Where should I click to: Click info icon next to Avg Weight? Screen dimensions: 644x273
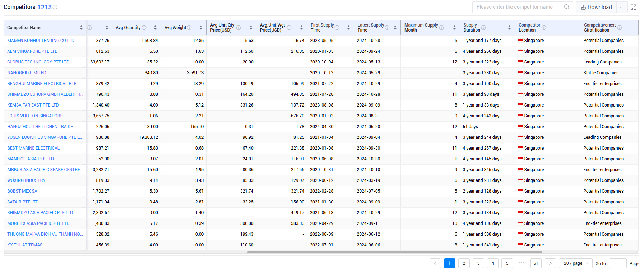[x=189, y=28]
